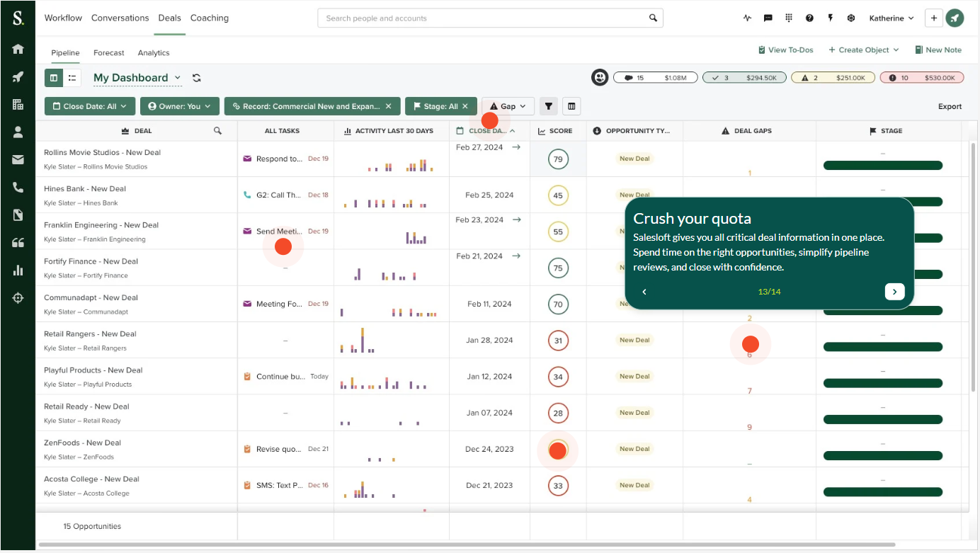Screen dimensions: 980x553
Task: Click stage progress bar in Rollins row
Action: point(883,166)
